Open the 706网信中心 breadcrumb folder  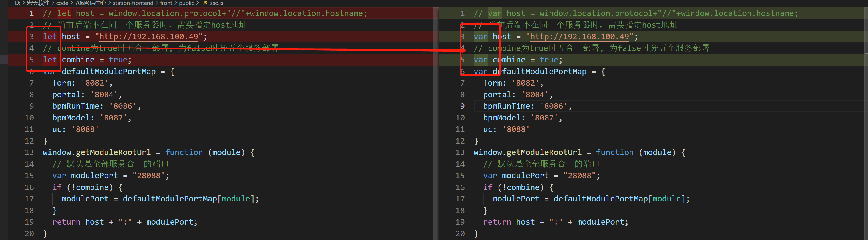click(90, 3)
